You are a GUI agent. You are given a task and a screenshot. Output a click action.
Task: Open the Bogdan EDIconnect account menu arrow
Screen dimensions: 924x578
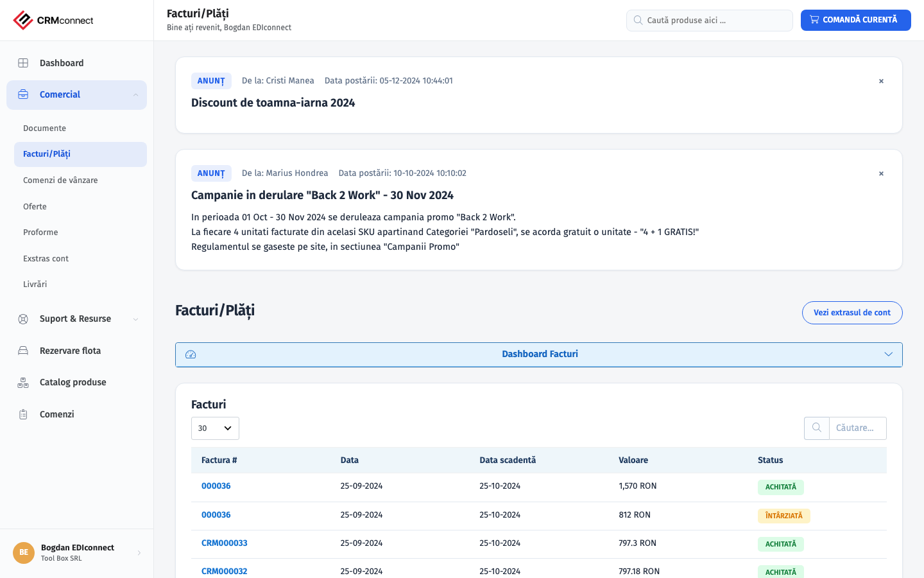139,553
